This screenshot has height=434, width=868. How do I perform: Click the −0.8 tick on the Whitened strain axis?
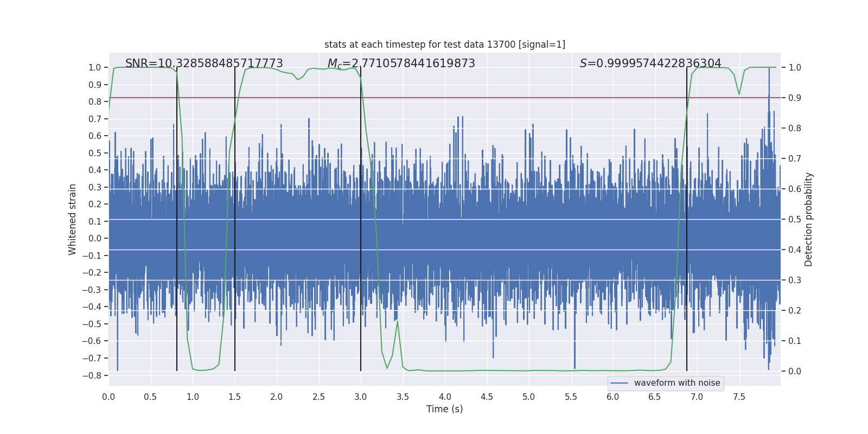(92, 375)
